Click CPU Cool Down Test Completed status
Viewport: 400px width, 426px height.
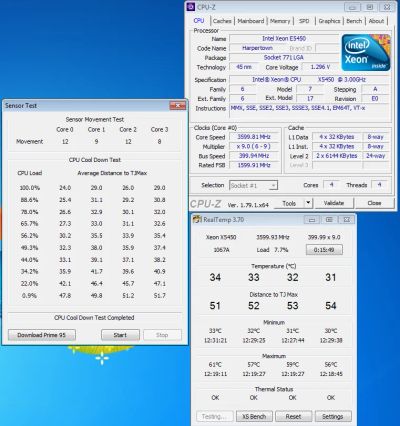[94, 318]
